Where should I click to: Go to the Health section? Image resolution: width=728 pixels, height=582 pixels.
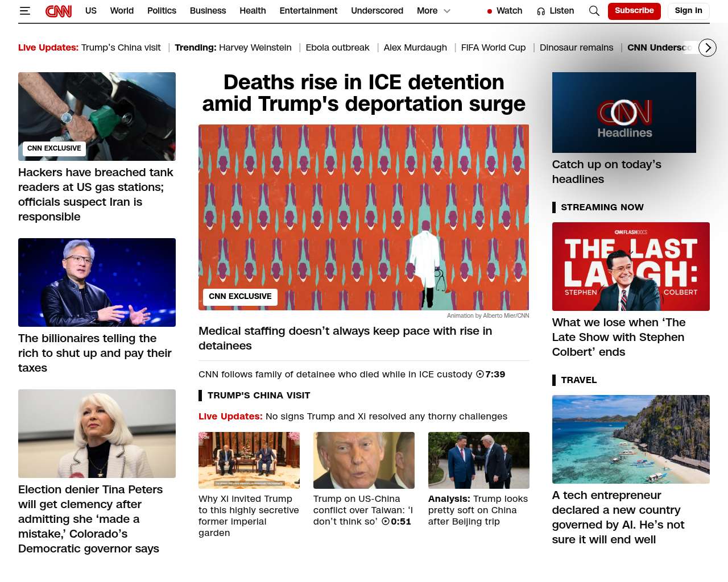pyautogui.click(x=253, y=11)
